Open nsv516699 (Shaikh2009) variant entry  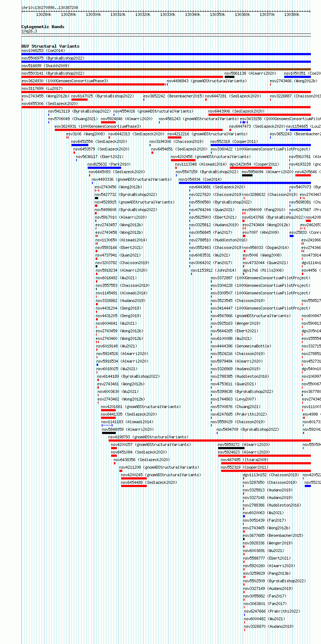pos(45,66)
